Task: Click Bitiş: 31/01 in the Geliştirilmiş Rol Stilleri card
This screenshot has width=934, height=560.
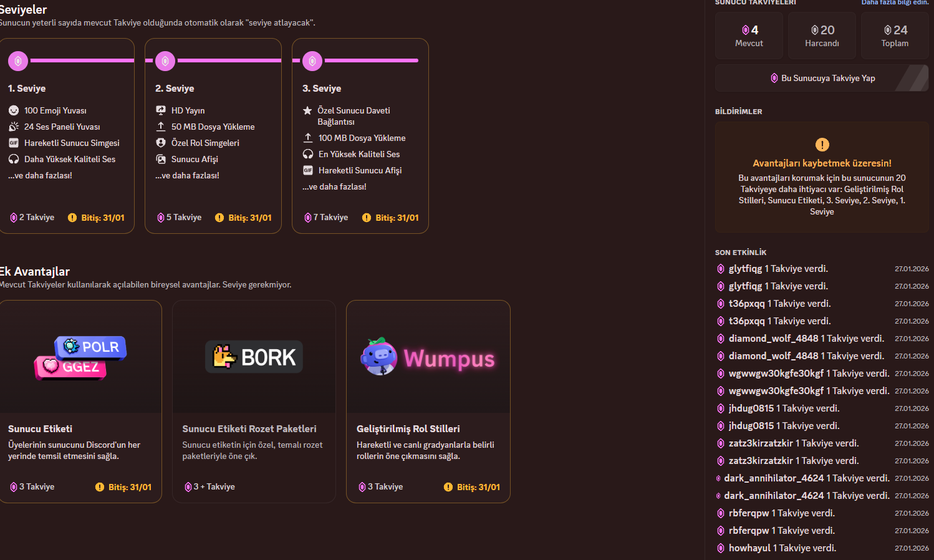Action: click(x=479, y=487)
